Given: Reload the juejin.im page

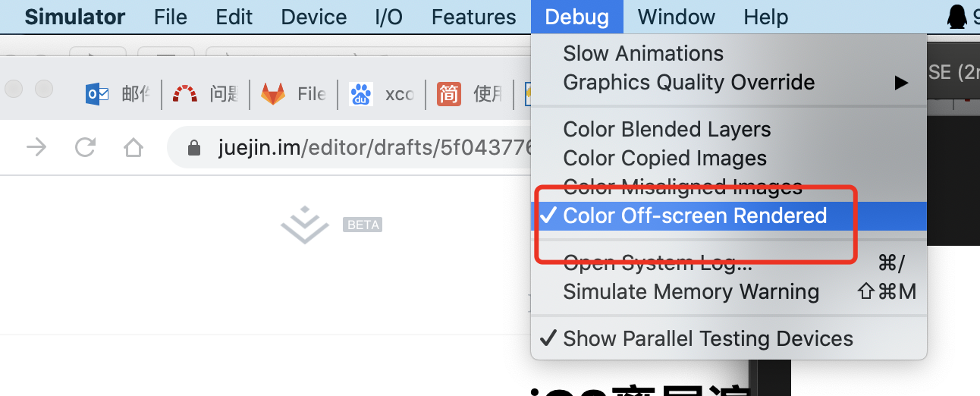Looking at the screenshot, I should 85,147.
